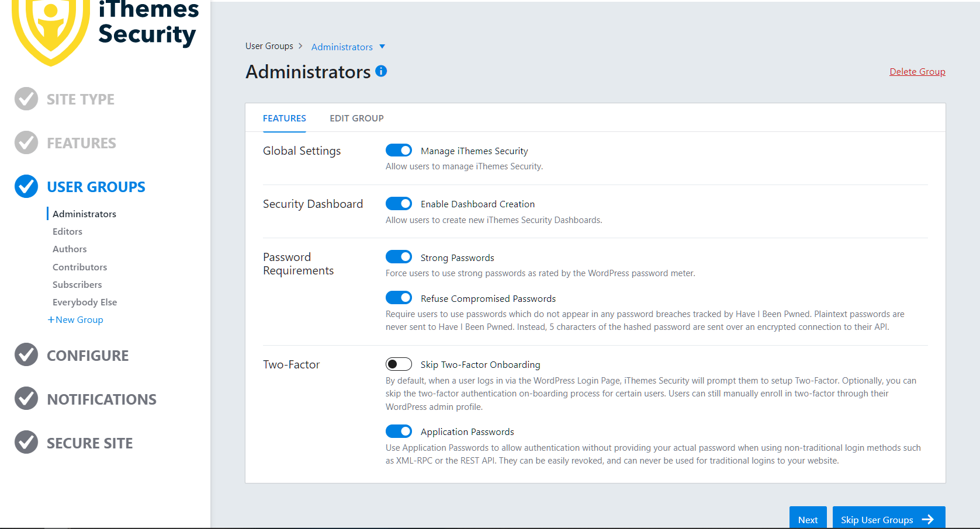Select the Everybody Else group
980x529 pixels.
click(85, 302)
